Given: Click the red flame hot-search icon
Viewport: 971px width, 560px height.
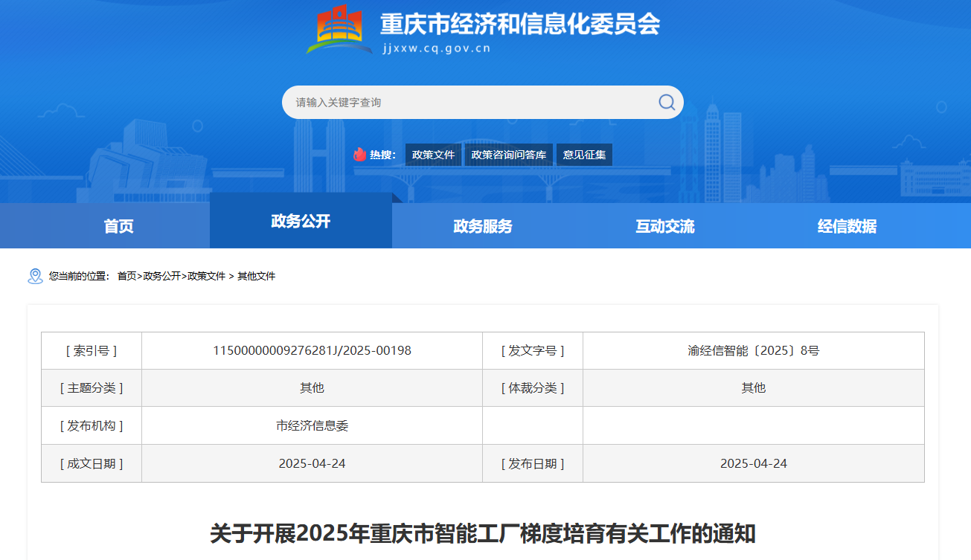Looking at the screenshot, I should click(x=360, y=155).
